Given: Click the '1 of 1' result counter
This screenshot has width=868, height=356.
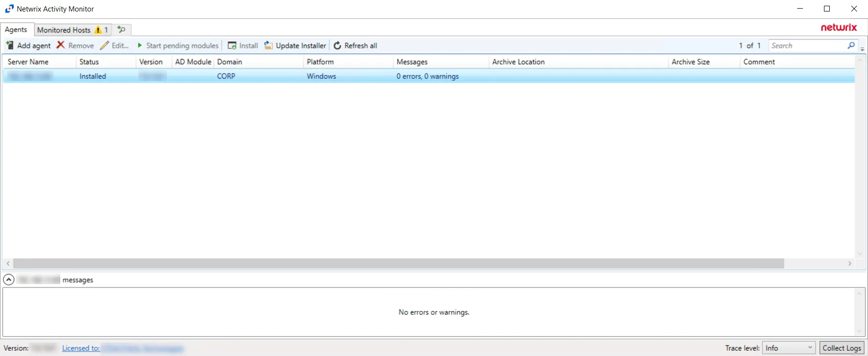Looking at the screenshot, I should pos(750,46).
